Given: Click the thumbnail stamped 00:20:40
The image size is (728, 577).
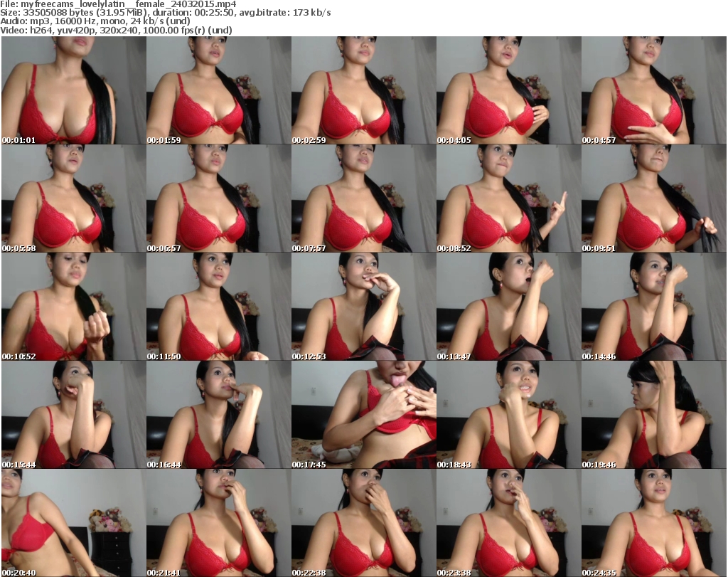Looking at the screenshot, I should (x=74, y=523).
